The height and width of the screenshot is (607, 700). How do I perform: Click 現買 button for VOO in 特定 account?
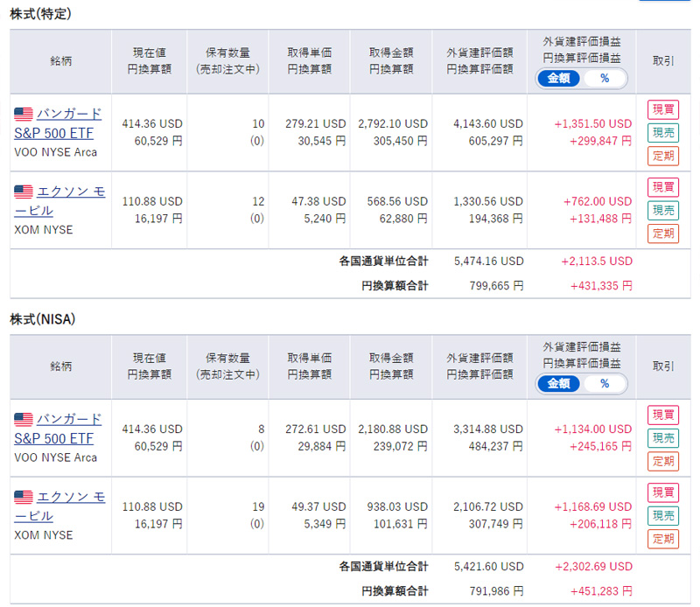[663, 109]
